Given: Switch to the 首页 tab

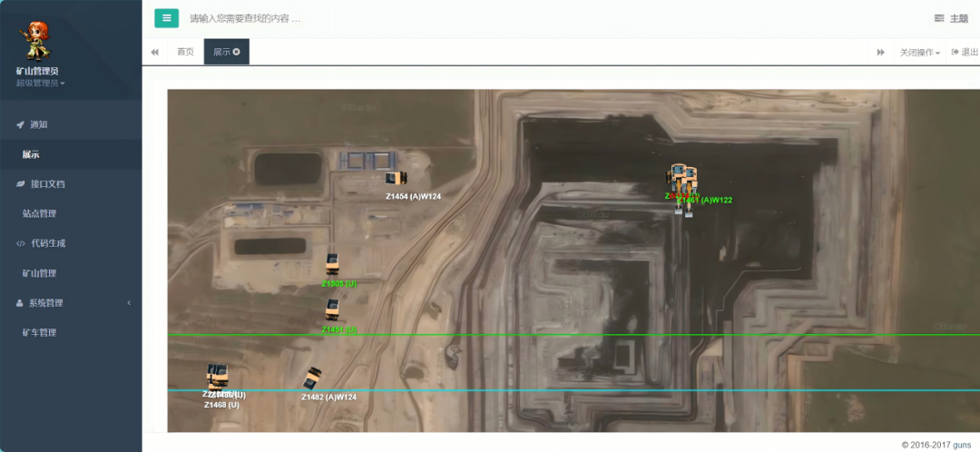Looking at the screenshot, I should [x=186, y=52].
